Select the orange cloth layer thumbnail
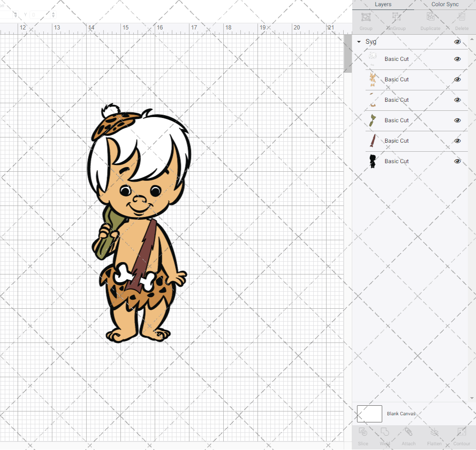 point(373,100)
